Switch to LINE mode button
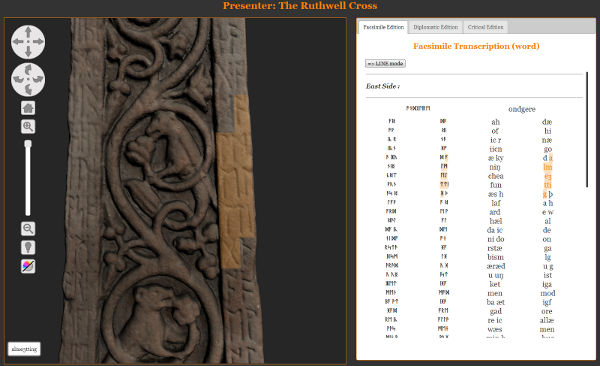This screenshot has height=366, width=600. click(385, 64)
